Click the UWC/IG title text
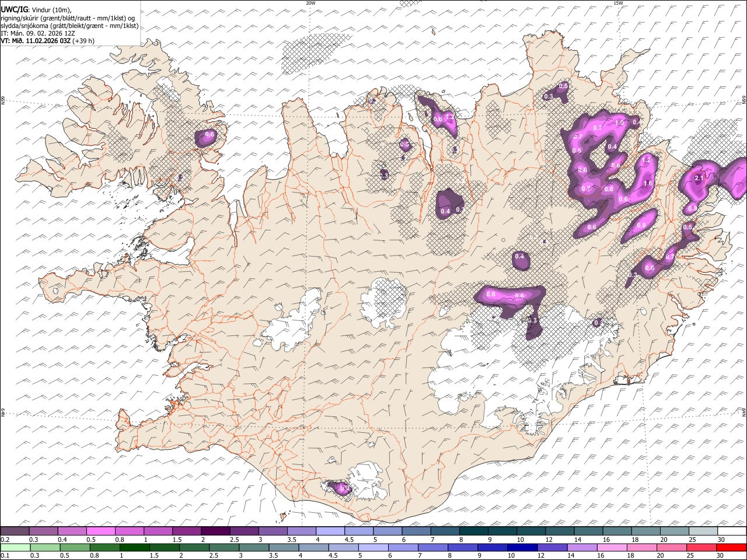This screenshot has width=747, height=560. point(13,10)
